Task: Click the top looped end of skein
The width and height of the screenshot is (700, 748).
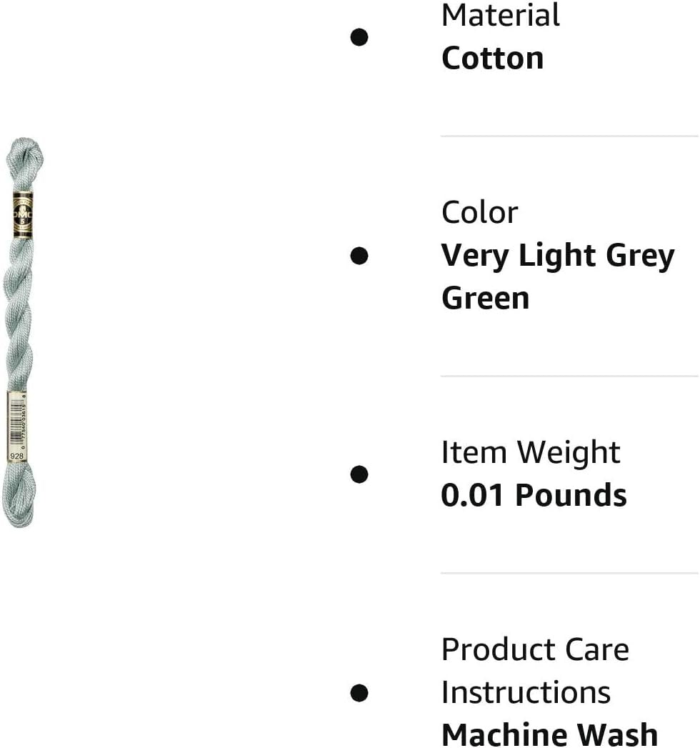Action: (25, 154)
